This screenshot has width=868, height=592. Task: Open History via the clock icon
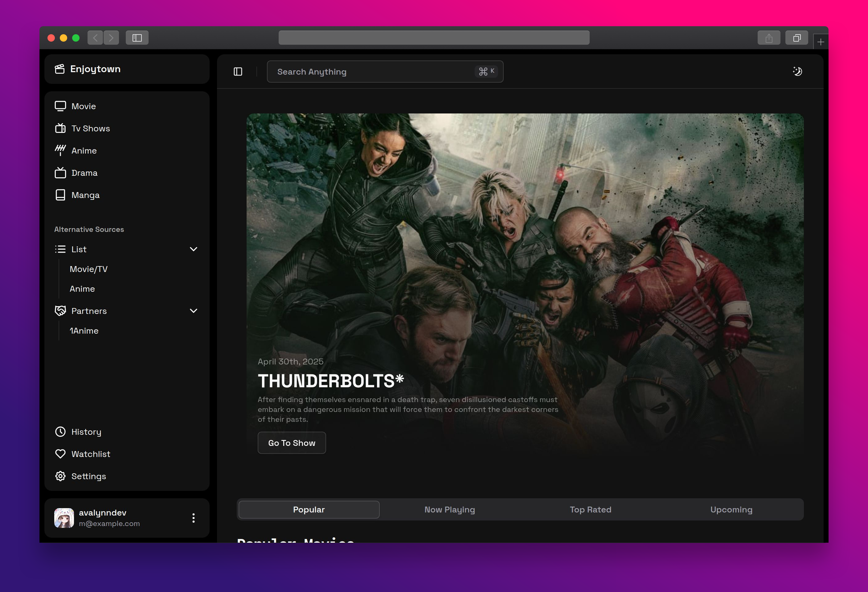point(60,432)
